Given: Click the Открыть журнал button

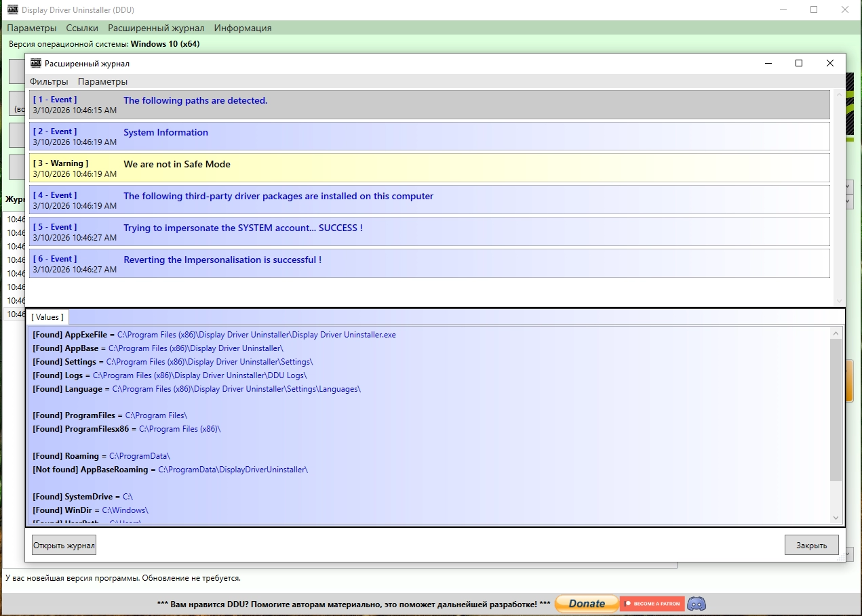Looking at the screenshot, I should [64, 545].
